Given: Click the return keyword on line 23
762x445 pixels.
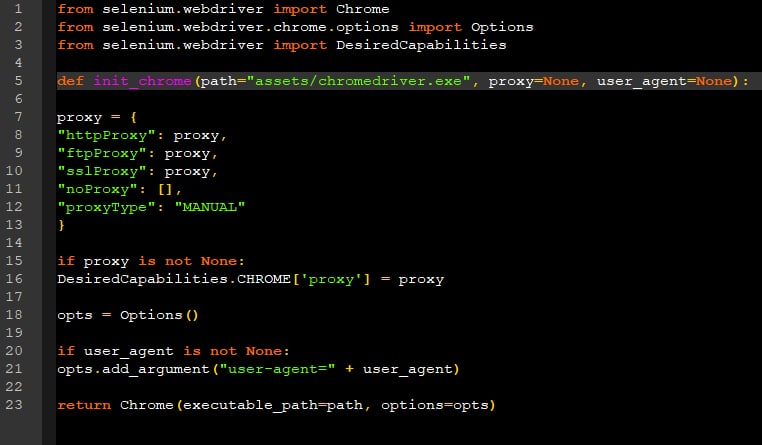Looking at the screenshot, I should tap(84, 405).
